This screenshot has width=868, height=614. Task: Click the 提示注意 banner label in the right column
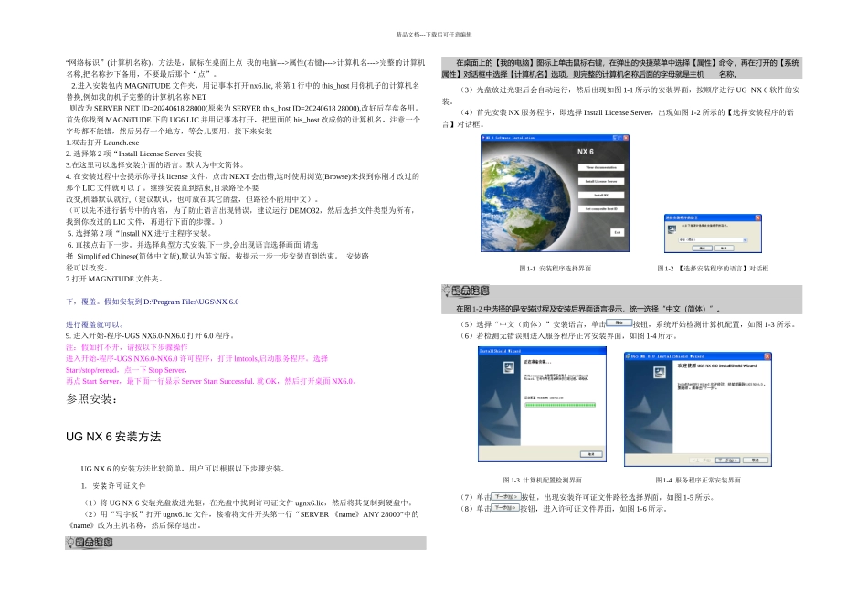tap(470, 291)
